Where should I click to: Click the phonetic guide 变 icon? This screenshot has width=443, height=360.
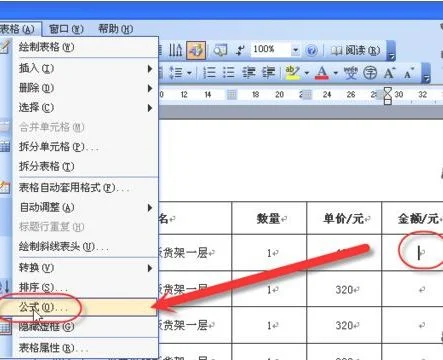(351, 72)
